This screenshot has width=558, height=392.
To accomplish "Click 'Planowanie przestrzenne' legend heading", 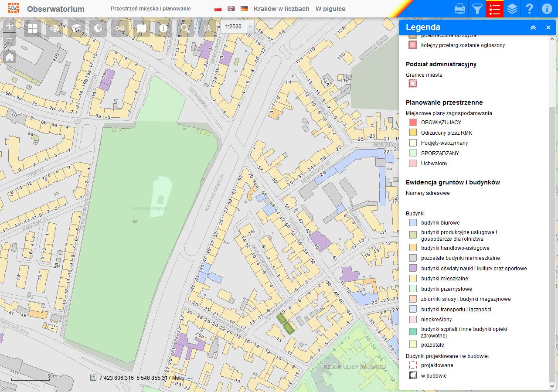I will tap(444, 102).
